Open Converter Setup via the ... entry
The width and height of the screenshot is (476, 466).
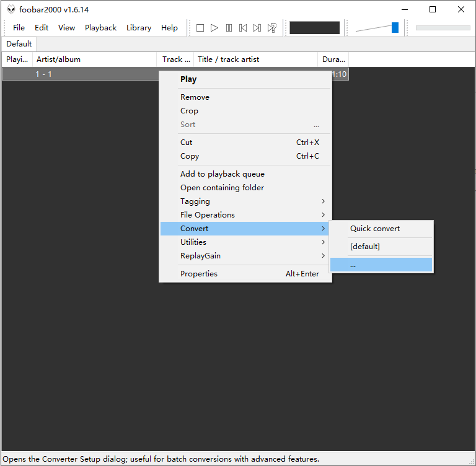tap(381, 265)
